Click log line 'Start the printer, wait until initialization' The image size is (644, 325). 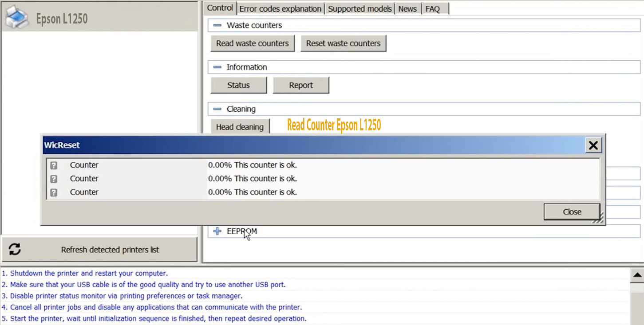(154, 318)
